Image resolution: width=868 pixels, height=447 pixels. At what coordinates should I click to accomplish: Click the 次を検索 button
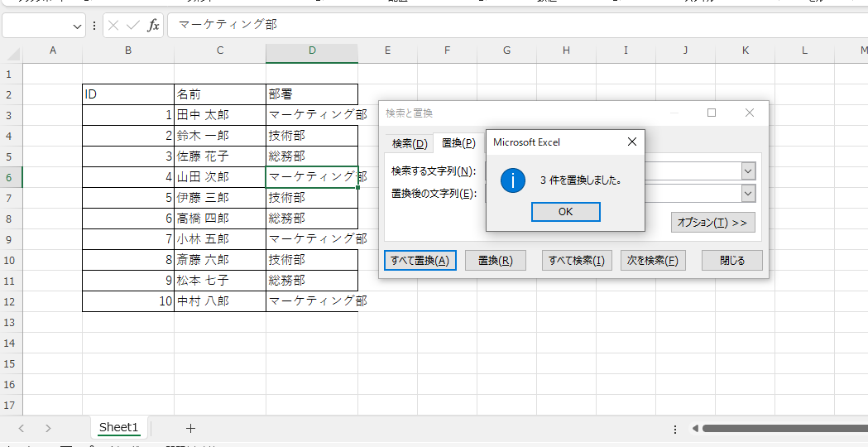tap(653, 260)
